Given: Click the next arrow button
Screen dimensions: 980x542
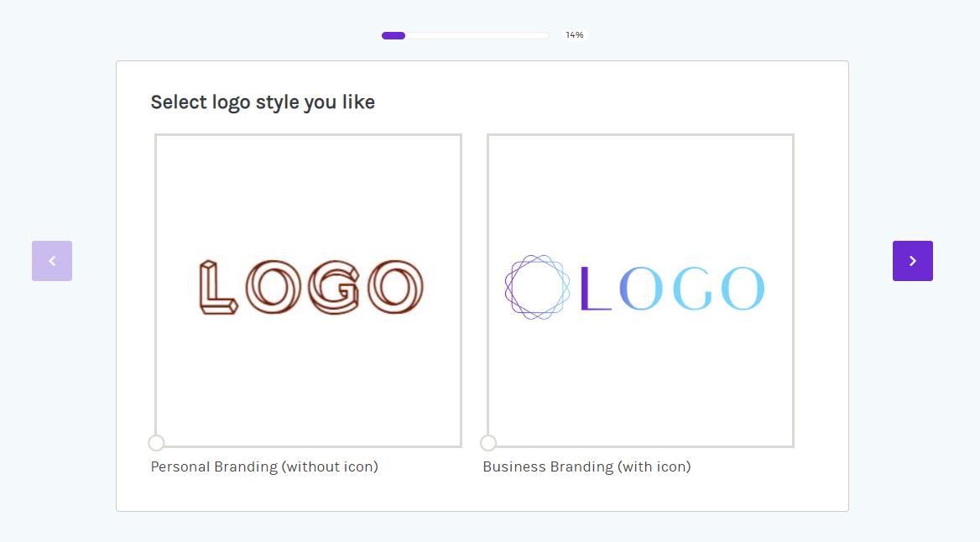Looking at the screenshot, I should (912, 261).
